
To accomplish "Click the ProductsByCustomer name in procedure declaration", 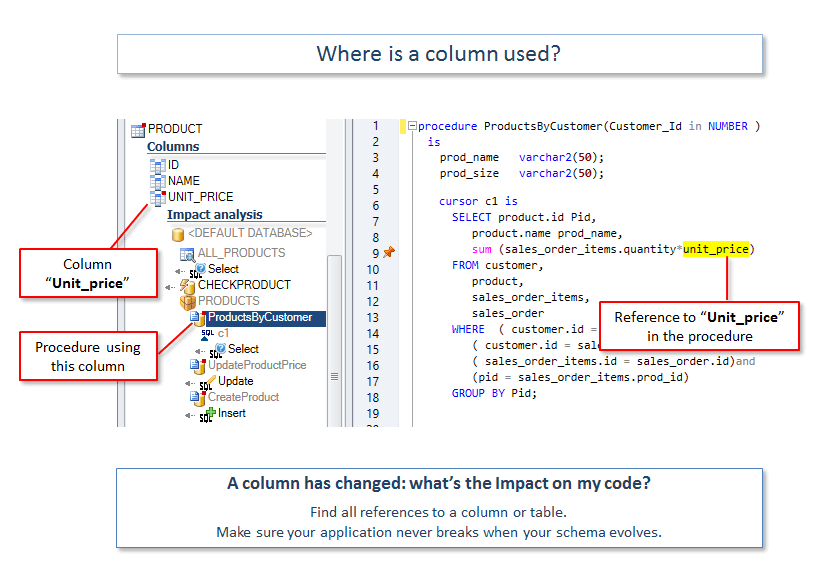I will tap(543, 126).
